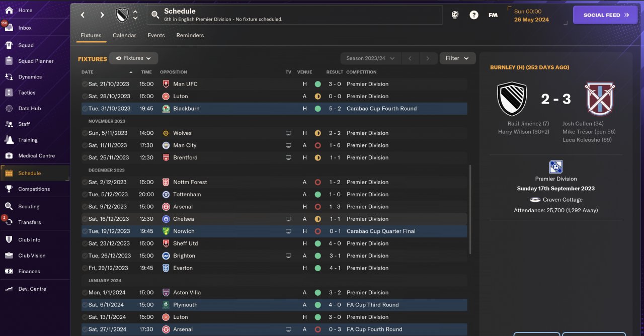Open the FM menu icon
Viewport: 644px width, 336px height.
click(x=493, y=15)
